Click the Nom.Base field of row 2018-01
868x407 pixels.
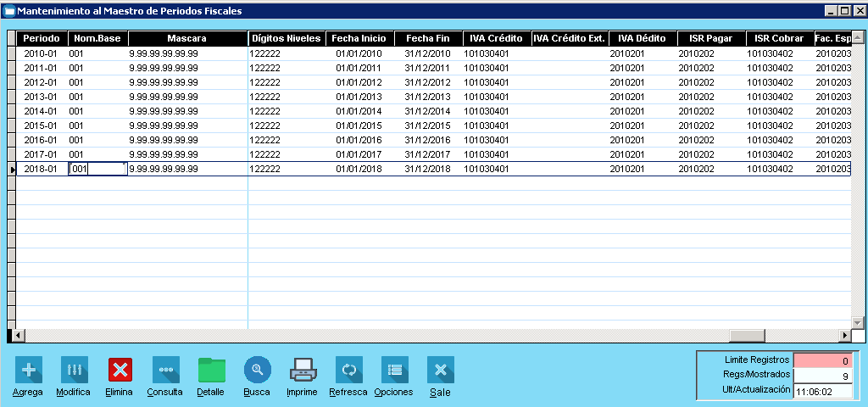[97, 169]
